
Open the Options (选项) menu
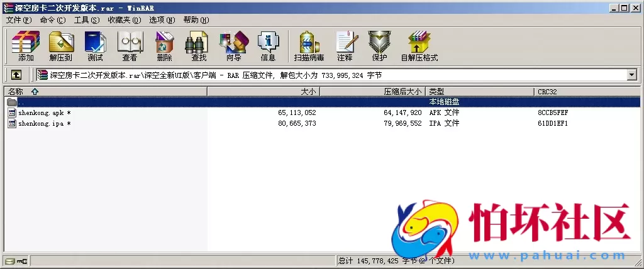click(x=162, y=19)
